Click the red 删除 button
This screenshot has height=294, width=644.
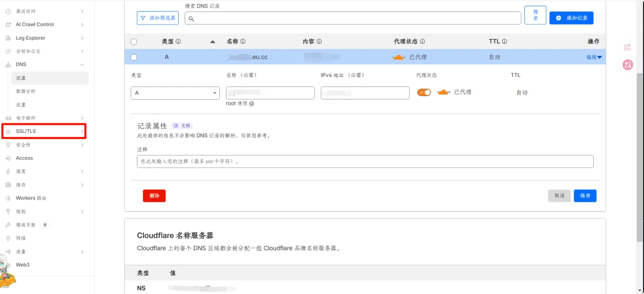[154, 196]
